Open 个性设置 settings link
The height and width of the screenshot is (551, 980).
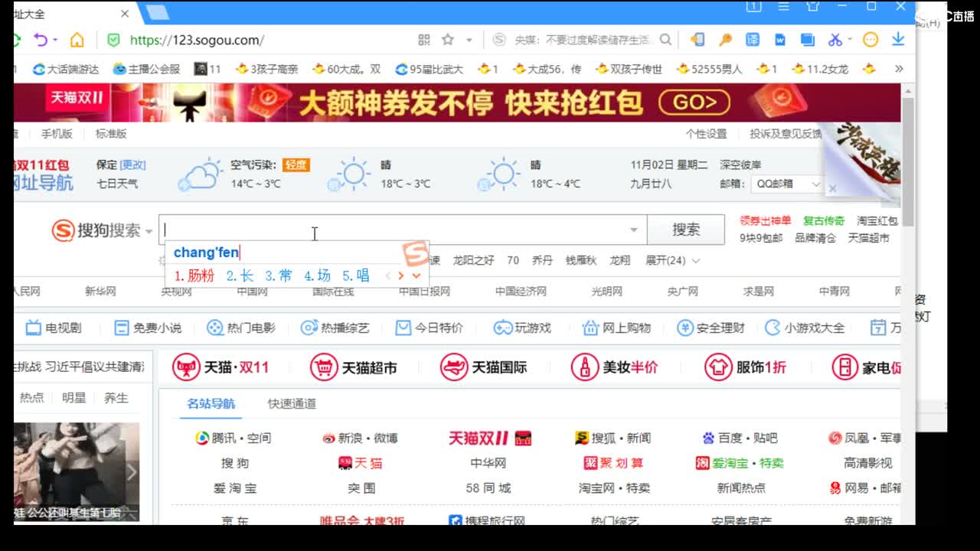(x=706, y=133)
